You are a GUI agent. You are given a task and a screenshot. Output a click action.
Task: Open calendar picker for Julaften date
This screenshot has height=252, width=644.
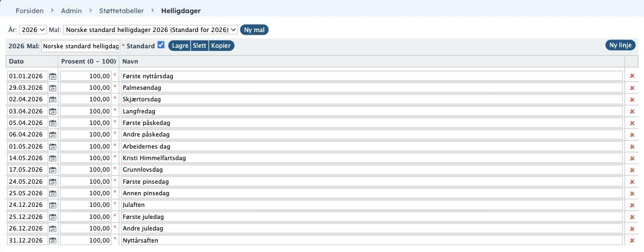pos(53,205)
